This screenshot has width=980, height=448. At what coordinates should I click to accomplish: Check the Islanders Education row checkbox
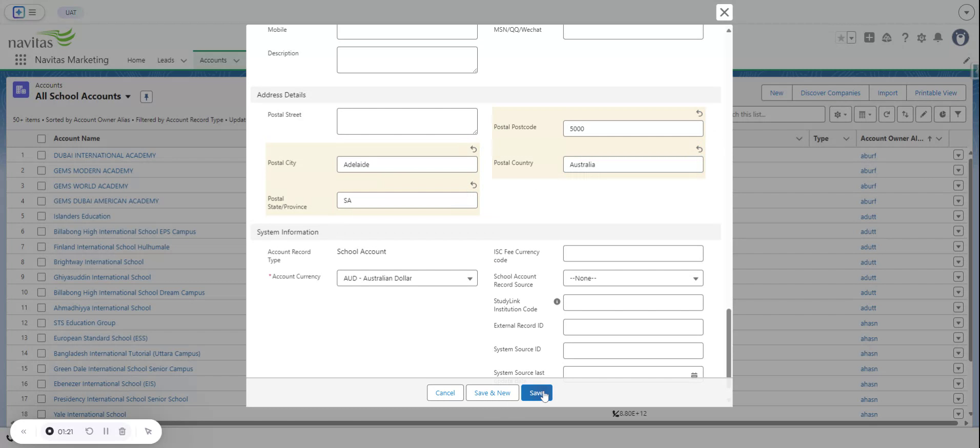pos(42,216)
